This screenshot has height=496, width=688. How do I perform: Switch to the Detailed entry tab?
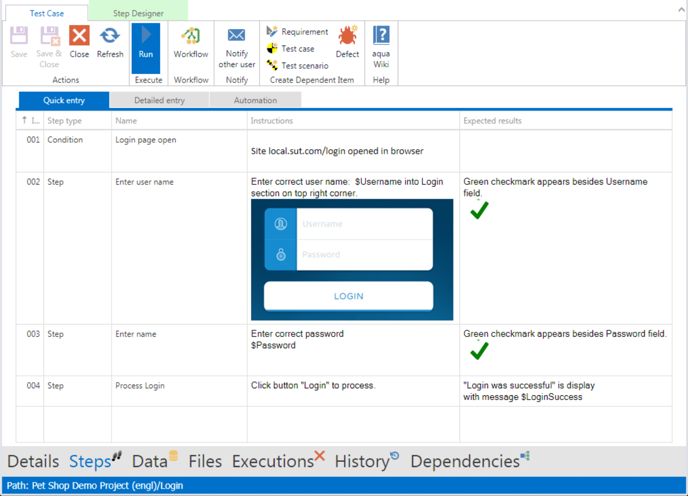(159, 100)
